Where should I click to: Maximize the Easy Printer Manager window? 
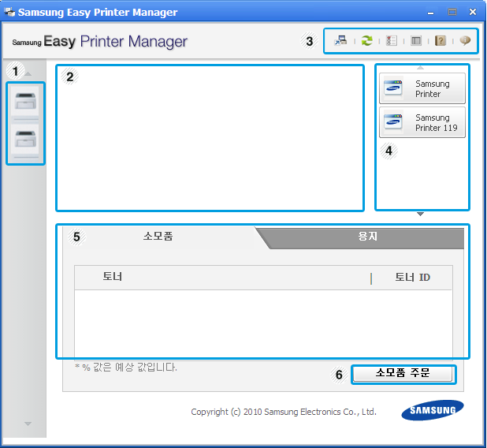(452, 12)
